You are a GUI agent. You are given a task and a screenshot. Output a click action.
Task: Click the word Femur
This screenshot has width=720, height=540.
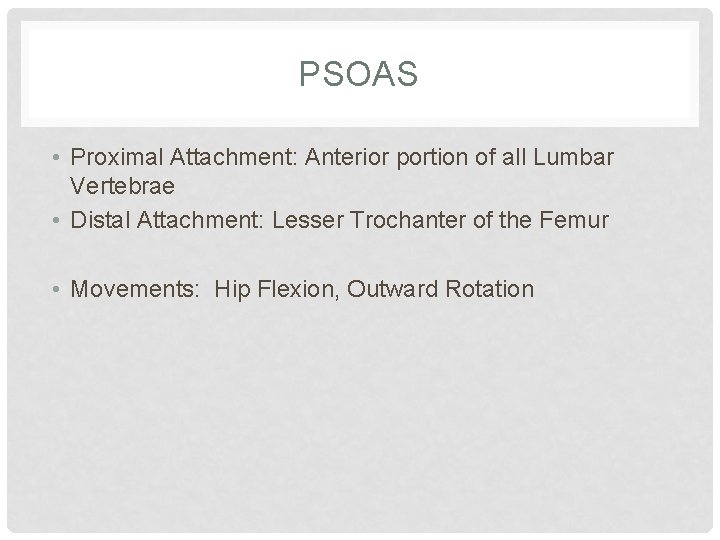pyautogui.click(x=574, y=219)
